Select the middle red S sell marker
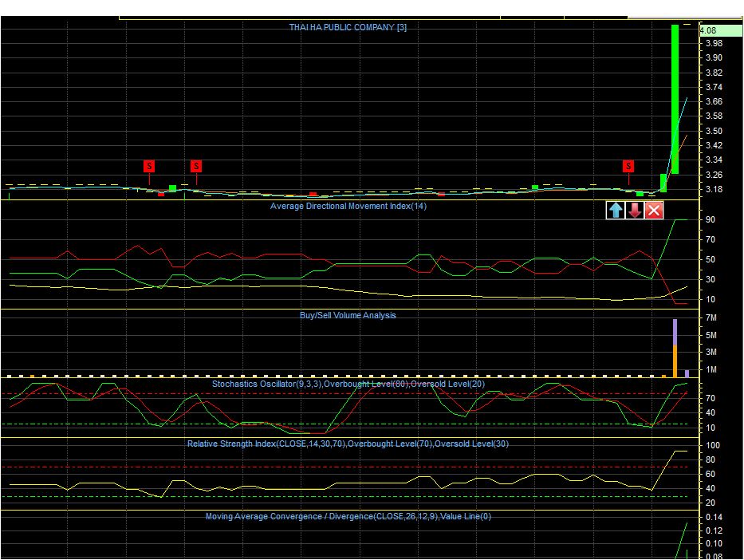Screen dimensions: 744x560 click(196, 166)
